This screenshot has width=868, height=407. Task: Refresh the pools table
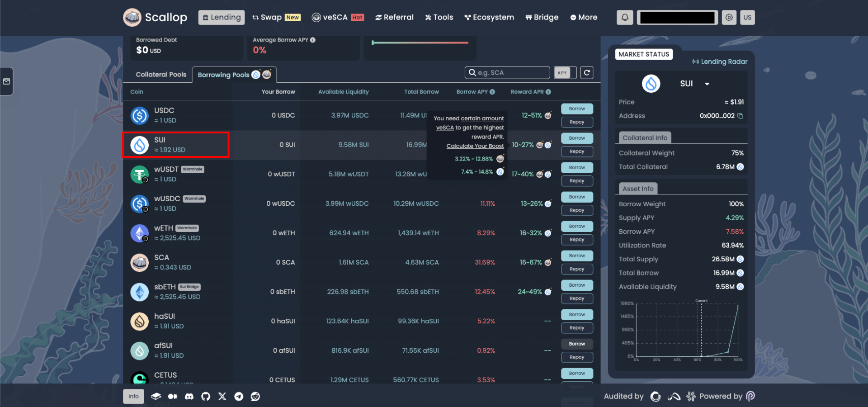587,73
